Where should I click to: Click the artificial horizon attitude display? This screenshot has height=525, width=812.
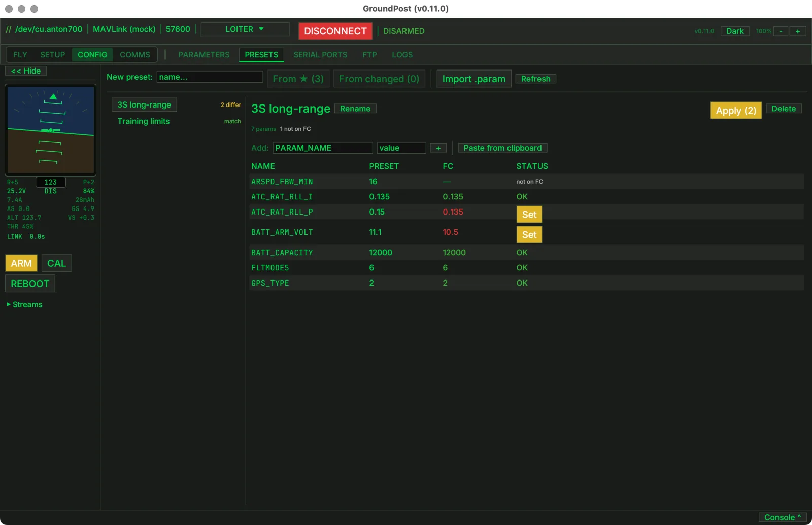coord(51,130)
